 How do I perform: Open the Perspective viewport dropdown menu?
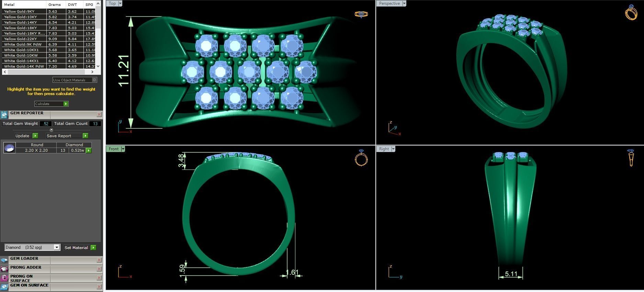coord(404,3)
